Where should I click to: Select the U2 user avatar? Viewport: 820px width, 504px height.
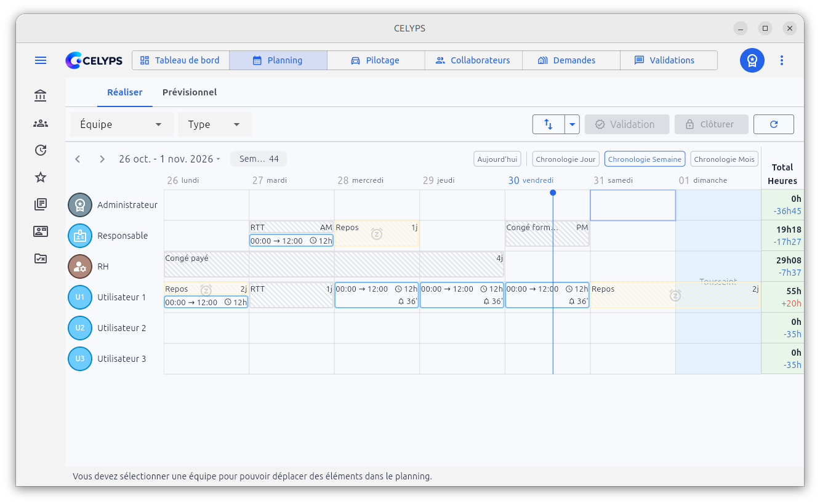[80, 328]
